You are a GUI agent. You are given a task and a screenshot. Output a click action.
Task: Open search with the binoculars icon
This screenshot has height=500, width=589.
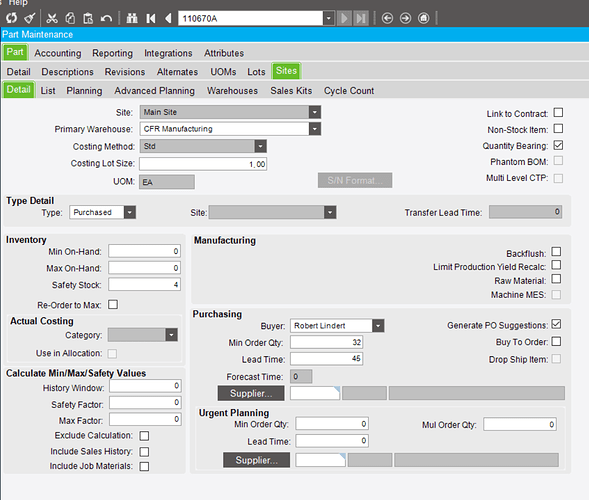(132, 18)
